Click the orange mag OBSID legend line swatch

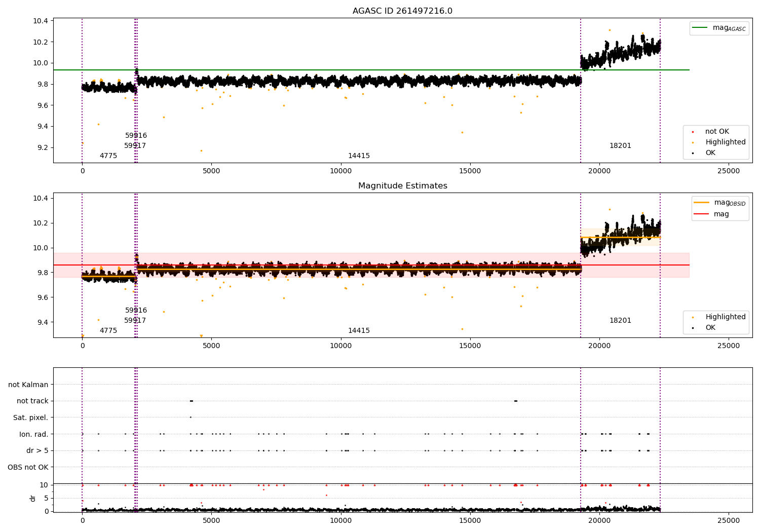[x=702, y=203]
